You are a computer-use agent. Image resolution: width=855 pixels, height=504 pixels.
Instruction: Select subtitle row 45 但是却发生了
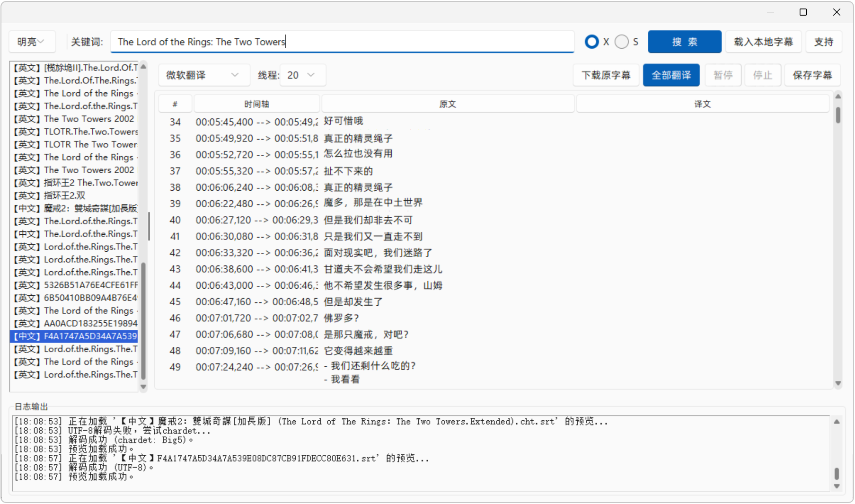(494, 301)
